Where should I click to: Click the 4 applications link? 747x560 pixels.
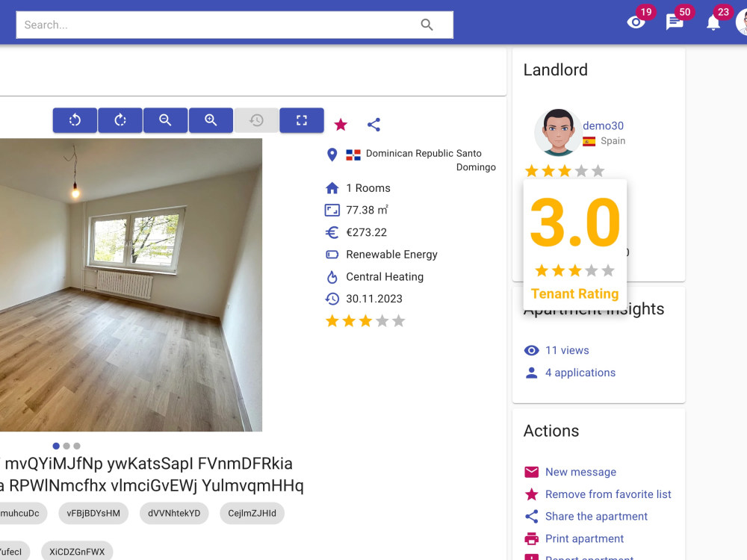pyautogui.click(x=580, y=373)
